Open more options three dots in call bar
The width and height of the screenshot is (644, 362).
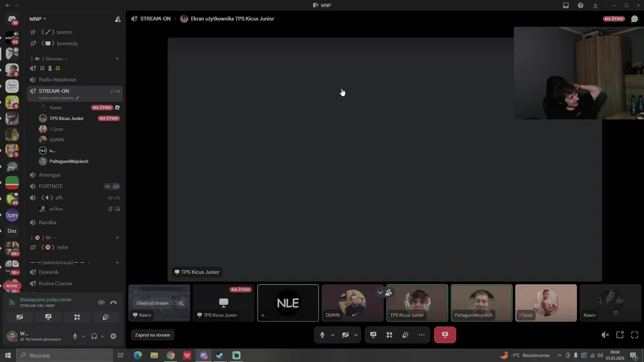tap(422, 335)
